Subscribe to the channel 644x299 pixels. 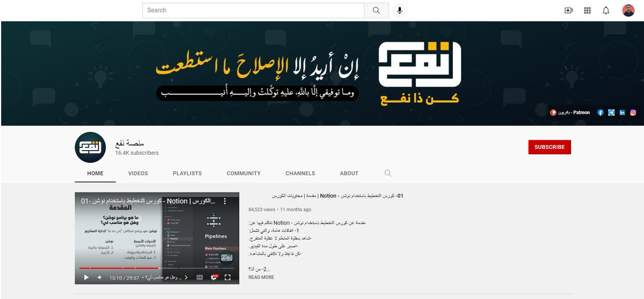click(x=550, y=147)
